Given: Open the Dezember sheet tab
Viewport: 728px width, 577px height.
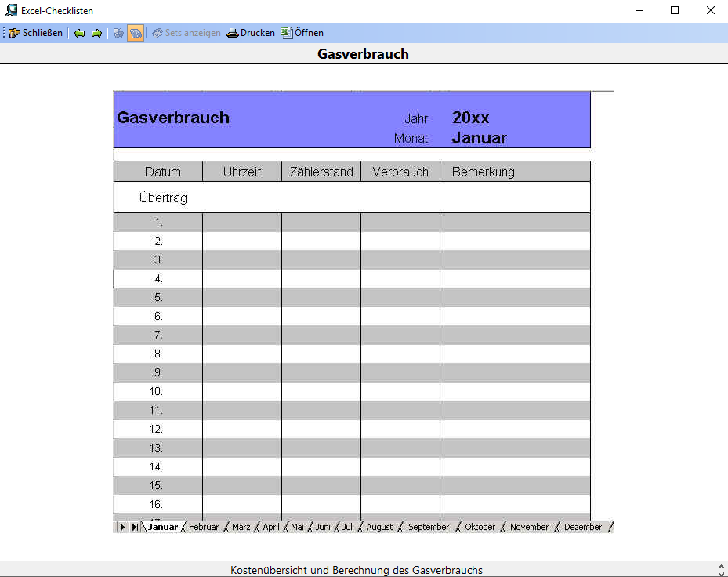Looking at the screenshot, I should coord(583,527).
